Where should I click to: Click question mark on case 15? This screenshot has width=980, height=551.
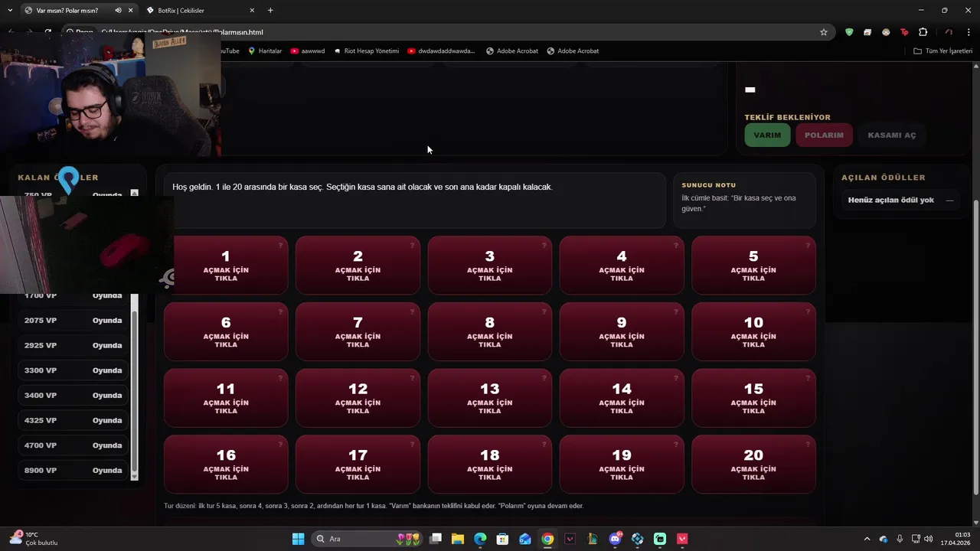(x=808, y=378)
